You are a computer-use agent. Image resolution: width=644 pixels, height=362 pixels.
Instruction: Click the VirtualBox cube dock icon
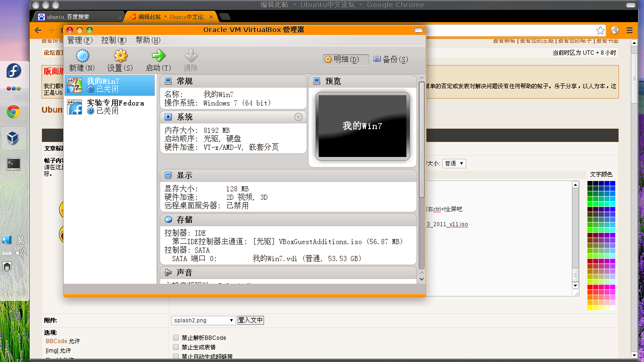point(13,138)
